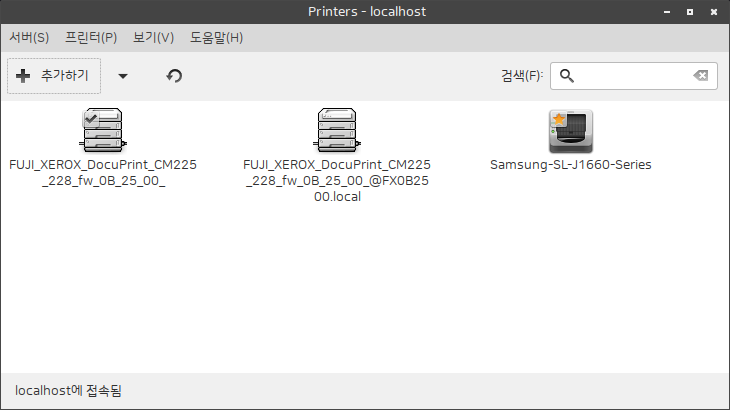Click the plus icon on 추가하기

coord(24,76)
